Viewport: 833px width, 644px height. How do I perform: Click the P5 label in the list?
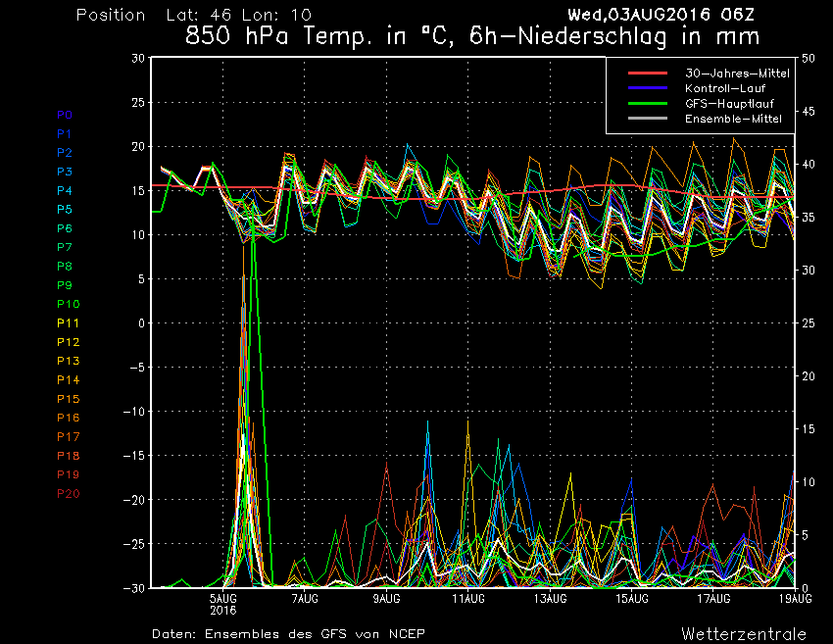[x=65, y=210]
